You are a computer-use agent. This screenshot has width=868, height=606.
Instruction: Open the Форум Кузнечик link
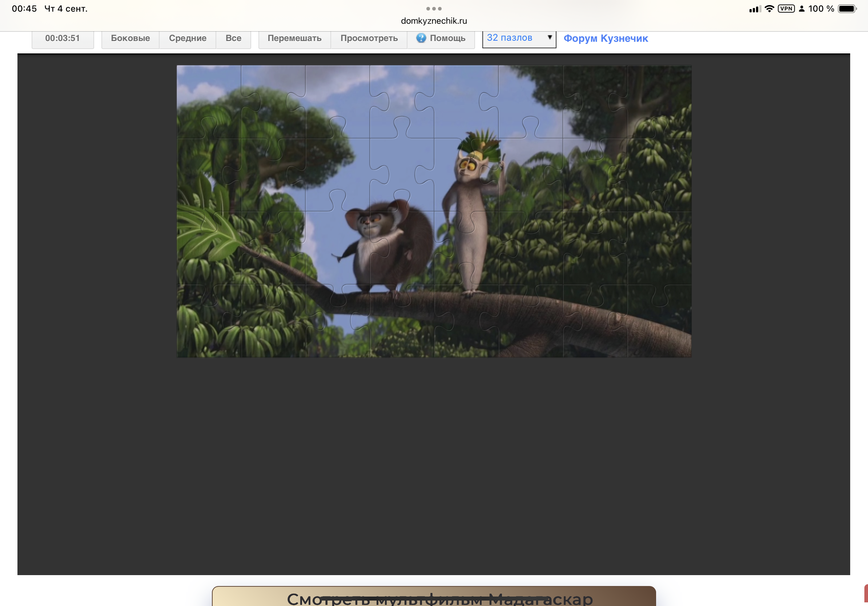point(606,39)
